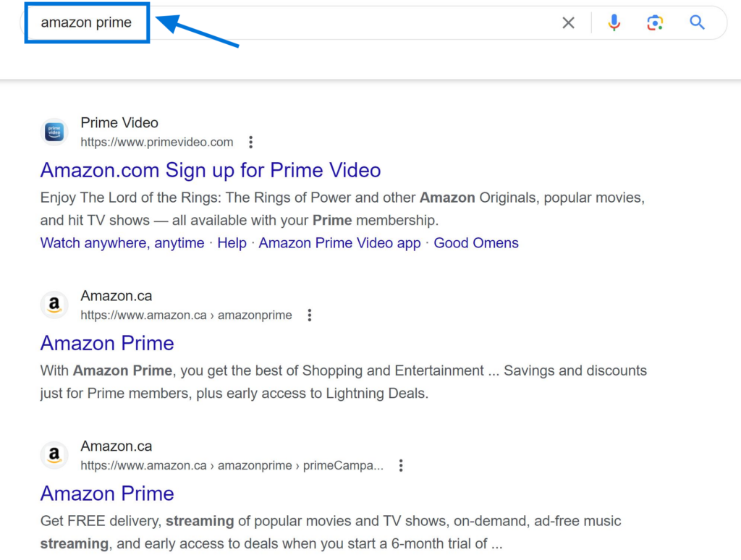Open the three-dot menu beside Prime Video result
The height and width of the screenshot is (560, 741).
point(250,142)
